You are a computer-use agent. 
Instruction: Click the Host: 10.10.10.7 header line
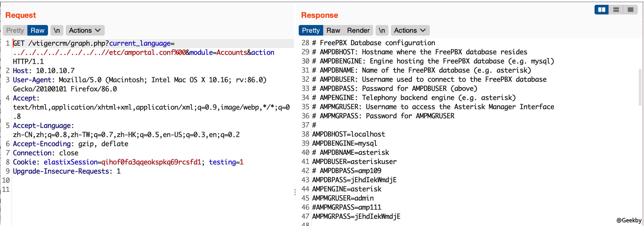(x=44, y=71)
